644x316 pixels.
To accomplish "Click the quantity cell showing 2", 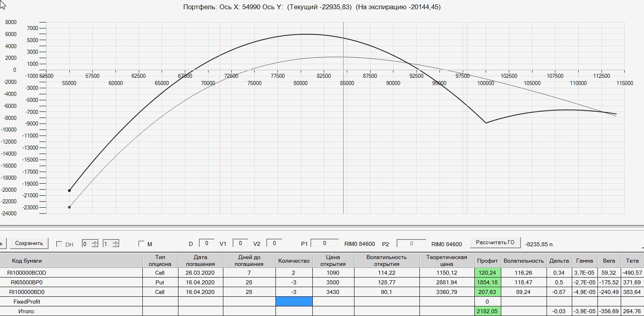I will click(294, 273).
